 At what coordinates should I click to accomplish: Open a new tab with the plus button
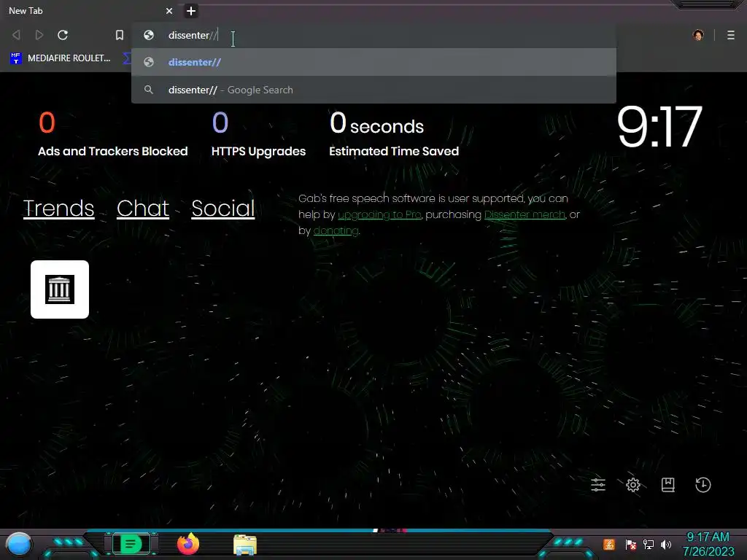191,10
